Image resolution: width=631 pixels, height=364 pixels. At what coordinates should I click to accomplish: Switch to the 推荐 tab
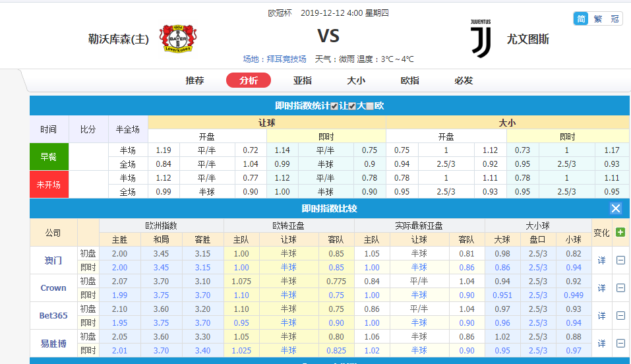pos(195,80)
